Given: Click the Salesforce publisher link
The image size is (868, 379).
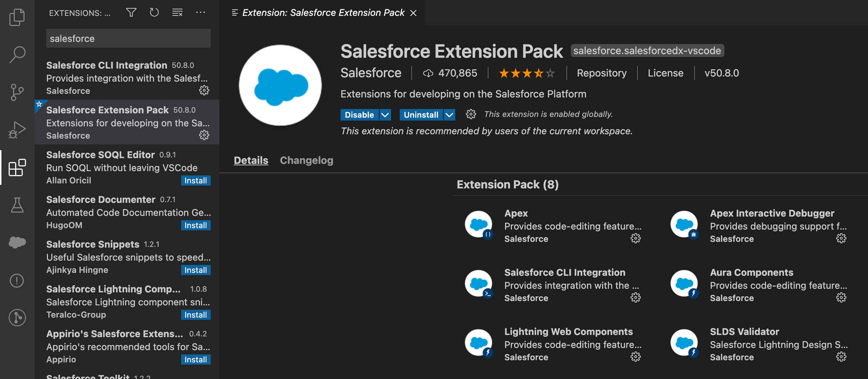Looking at the screenshot, I should [371, 73].
